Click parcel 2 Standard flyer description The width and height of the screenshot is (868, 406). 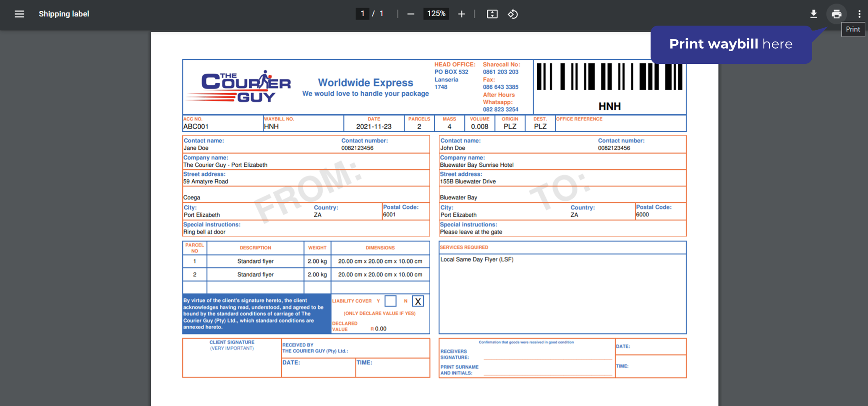tap(255, 275)
